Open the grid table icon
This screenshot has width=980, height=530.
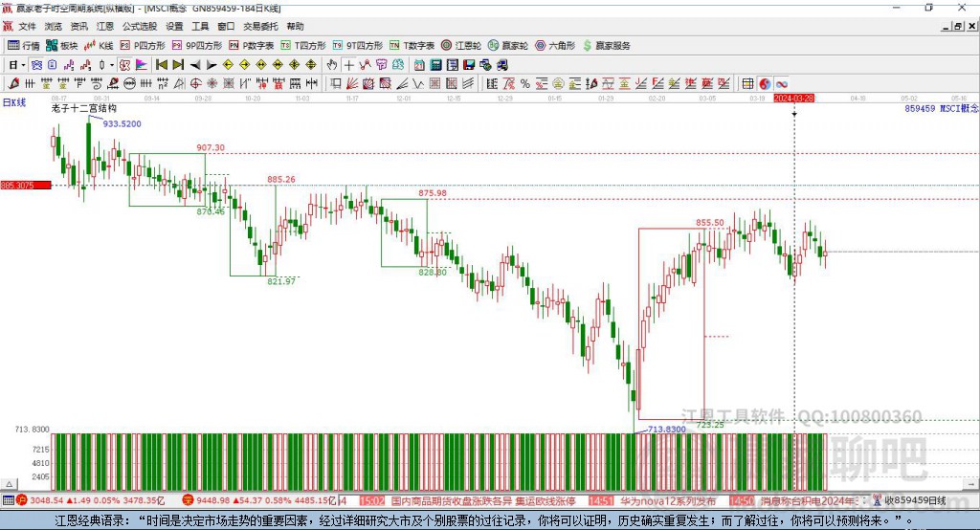coord(748,84)
